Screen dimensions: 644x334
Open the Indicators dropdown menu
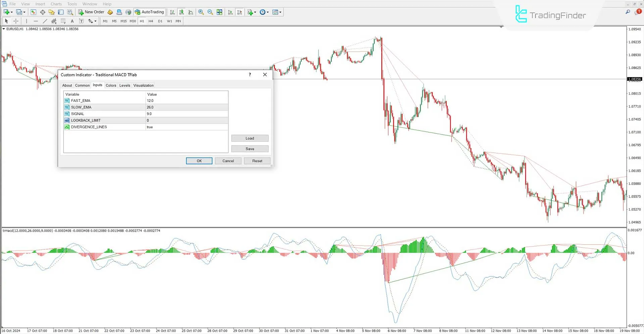(x=251, y=12)
